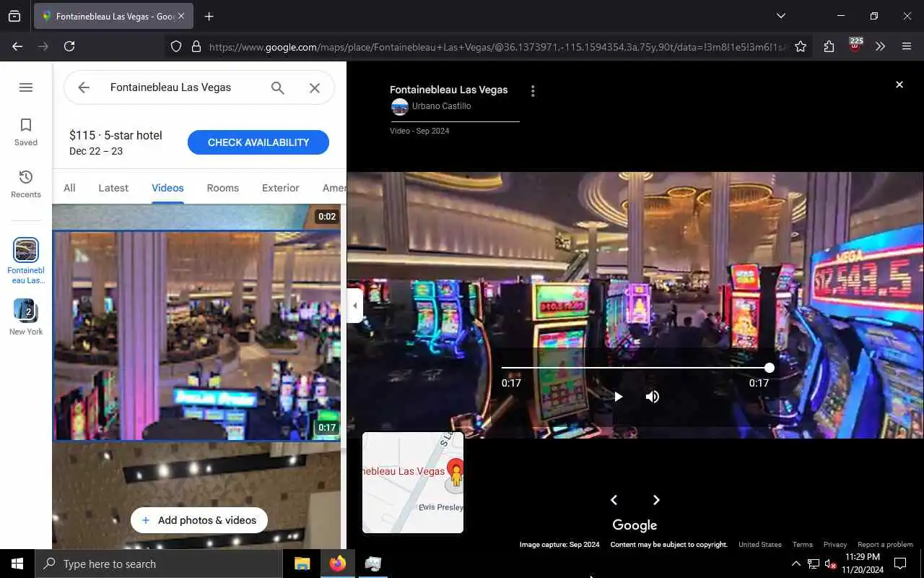The width and height of the screenshot is (924, 578).
Task: Open the mini map with pegman
Action: (413, 483)
